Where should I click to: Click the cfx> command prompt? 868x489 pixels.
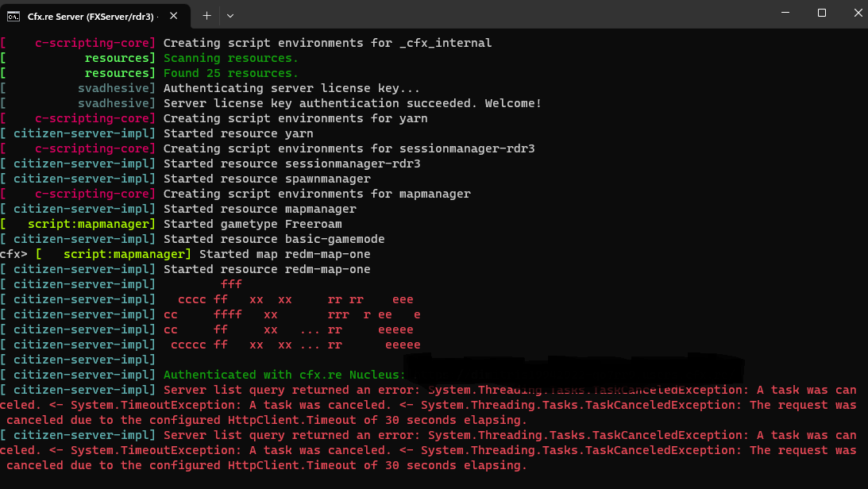point(13,253)
